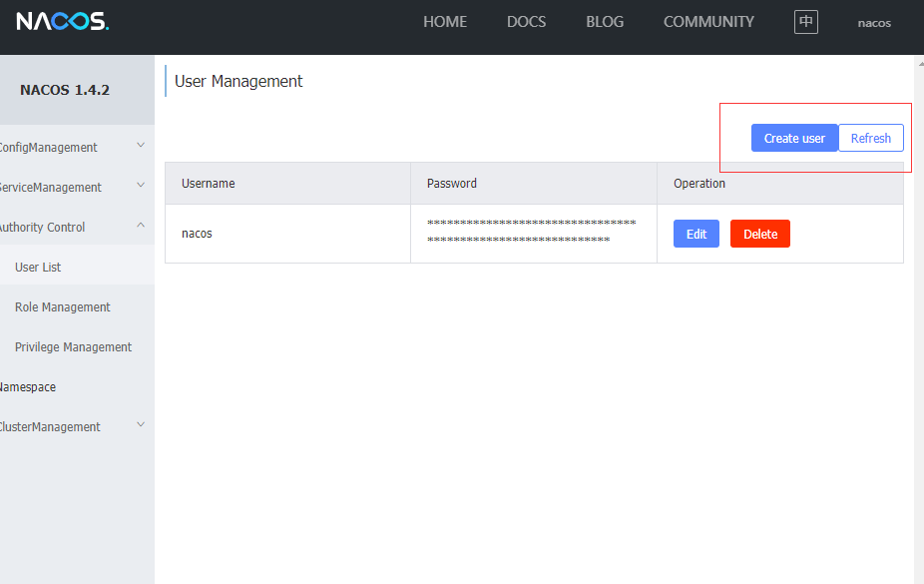Image resolution: width=924 pixels, height=584 pixels.
Task: Go to the BLOG page
Action: (x=605, y=22)
